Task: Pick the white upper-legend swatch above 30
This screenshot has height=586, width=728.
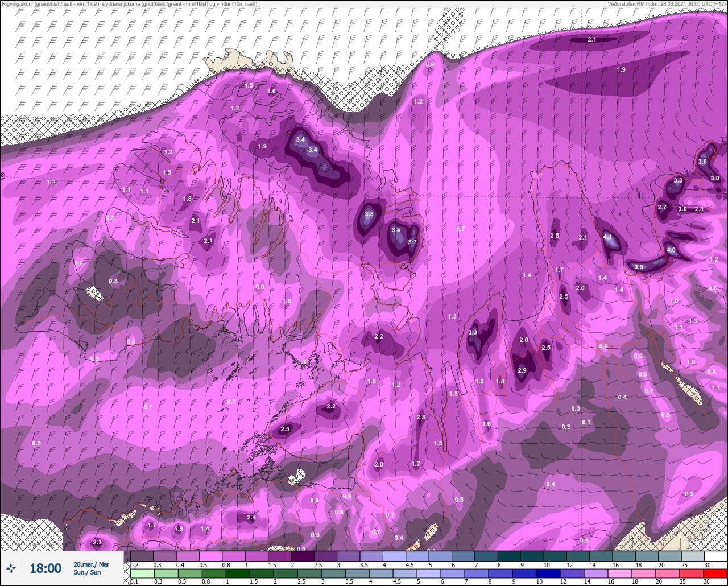Action: pyautogui.click(x=715, y=556)
